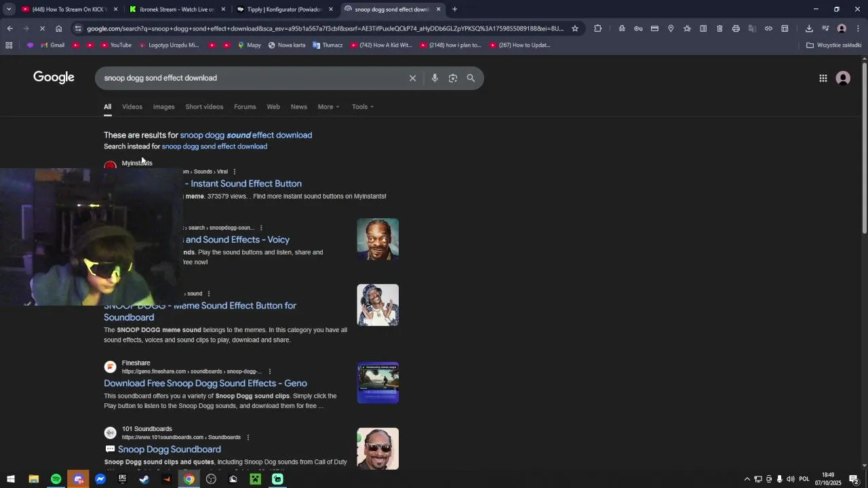Open options menu for SNOOP DOGG meme result
The height and width of the screenshot is (488, 868).
tap(209, 293)
